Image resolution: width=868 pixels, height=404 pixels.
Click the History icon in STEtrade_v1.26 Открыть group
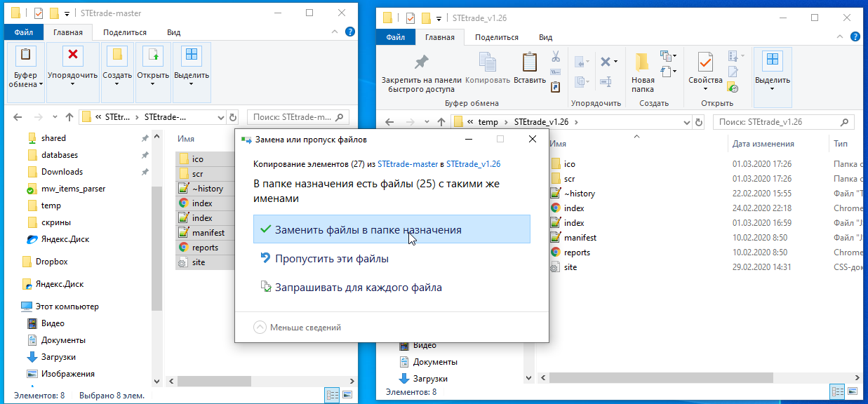point(733,88)
